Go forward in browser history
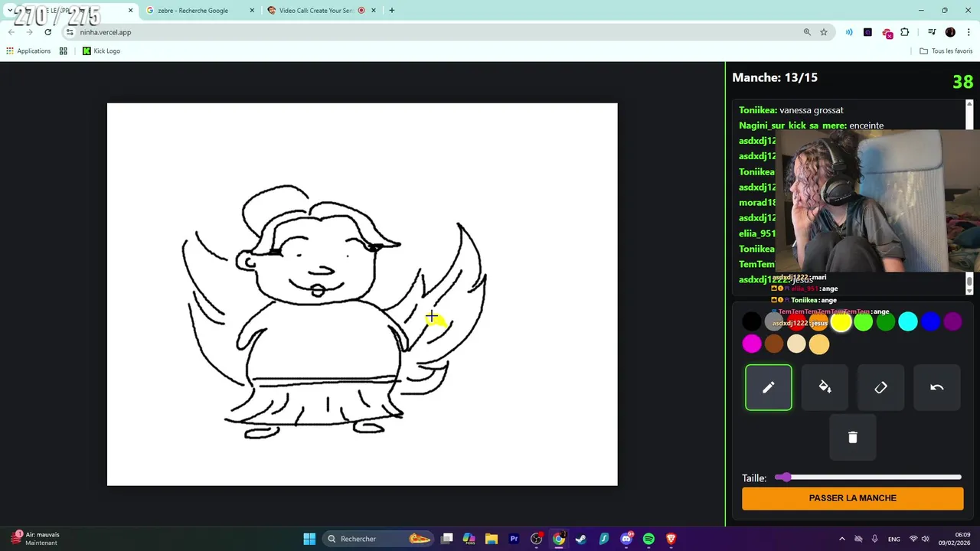Screen dimensions: 980x551 29,32
